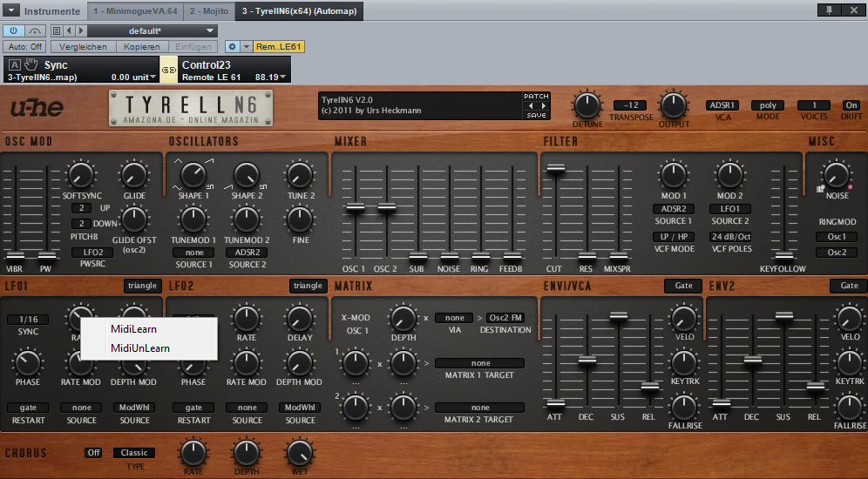This screenshot has height=479, width=868.
Task: Click the TUNE 2 knob
Action: (300, 175)
